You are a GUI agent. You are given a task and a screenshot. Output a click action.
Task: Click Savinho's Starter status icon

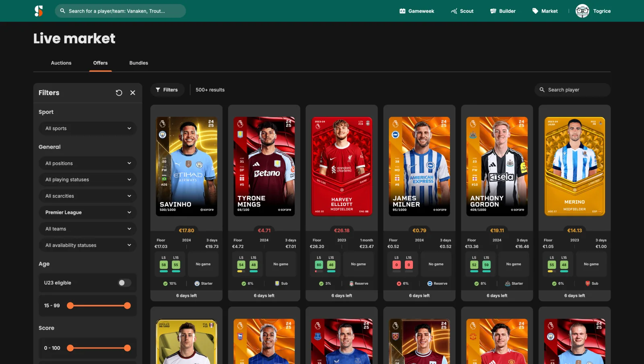[x=197, y=283]
